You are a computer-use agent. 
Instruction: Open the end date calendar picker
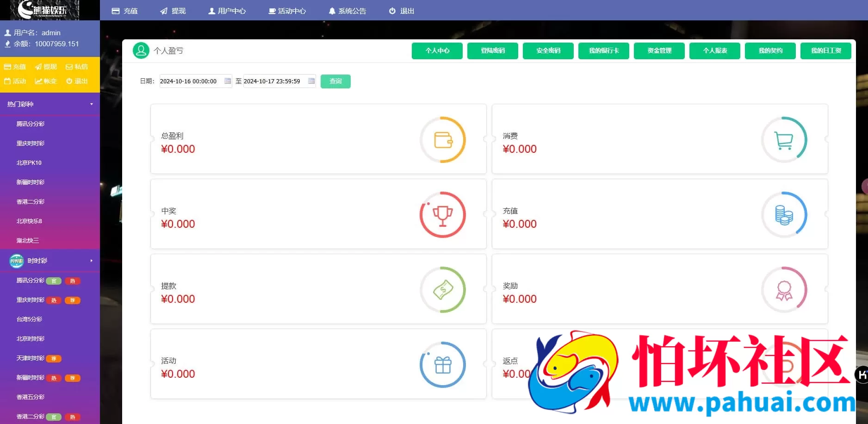click(x=311, y=81)
